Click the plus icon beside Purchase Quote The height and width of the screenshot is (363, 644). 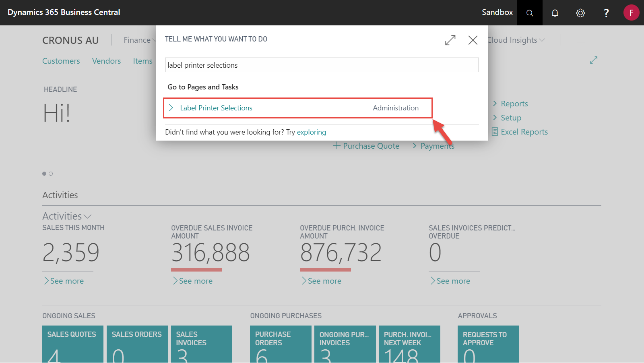click(x=337, y=146)
